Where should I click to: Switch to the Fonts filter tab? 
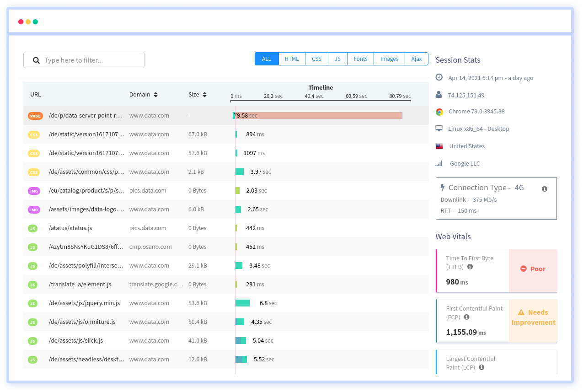pos(360,59)
